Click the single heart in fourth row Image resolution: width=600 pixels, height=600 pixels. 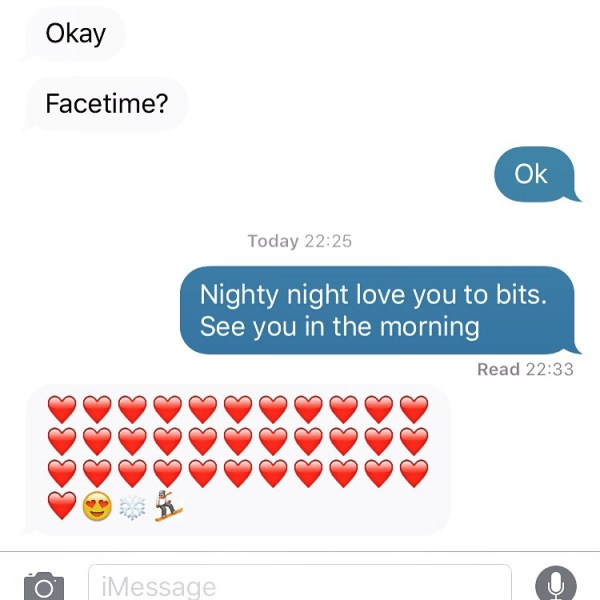(x=62, y=506)
